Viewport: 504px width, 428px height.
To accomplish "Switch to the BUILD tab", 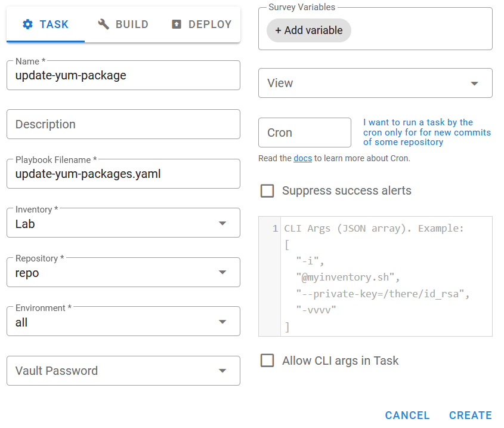I will (x=123, y=24).
